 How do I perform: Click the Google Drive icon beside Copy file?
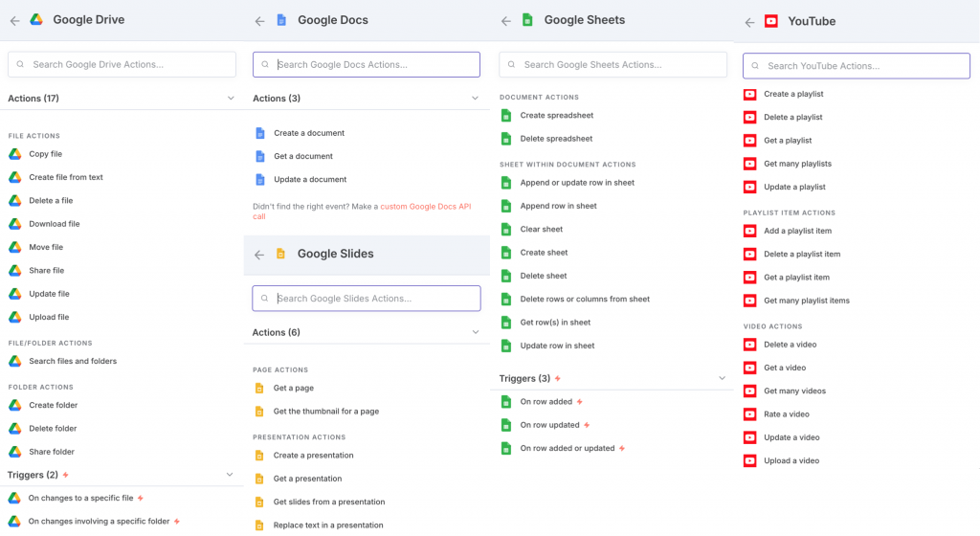point(15,154)
